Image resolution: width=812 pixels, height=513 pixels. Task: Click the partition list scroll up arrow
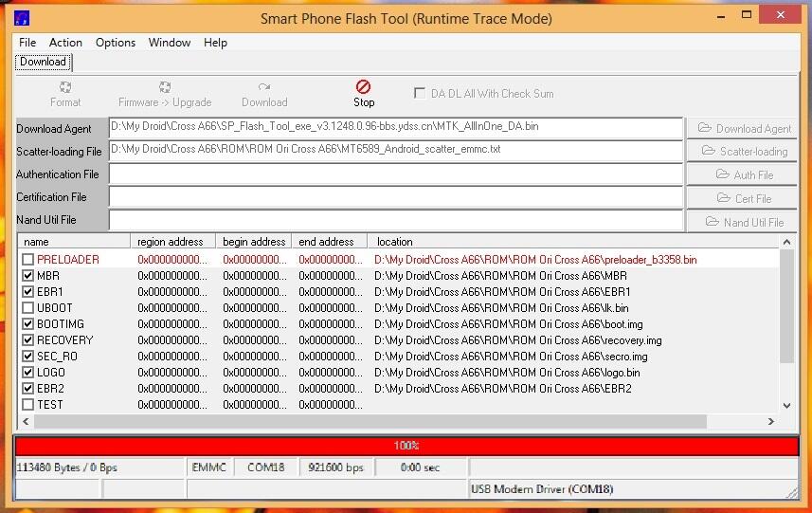click(x=786, y=242)
